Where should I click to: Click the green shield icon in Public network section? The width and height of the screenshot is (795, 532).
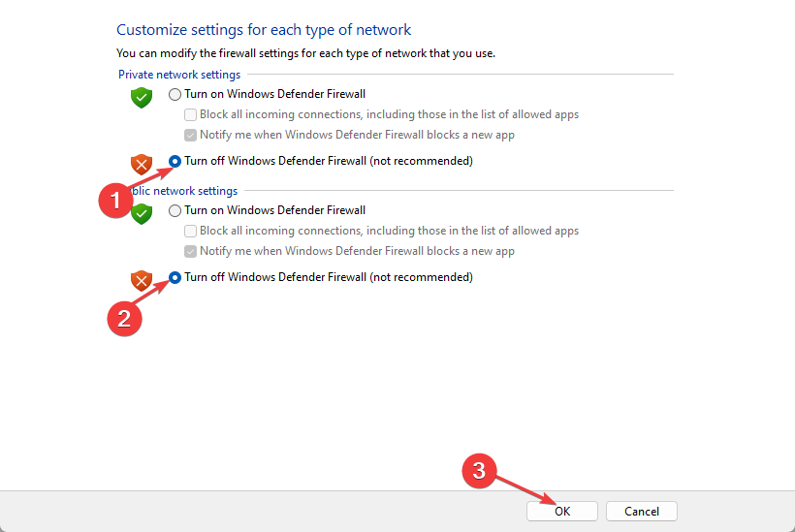point(143,213)
